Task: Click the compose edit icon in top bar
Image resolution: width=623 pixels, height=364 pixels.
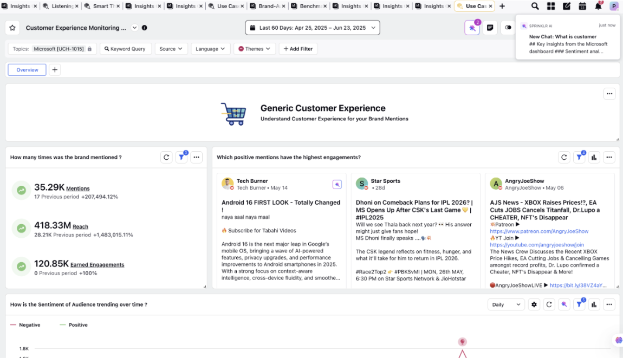Action: coord(567,6)
